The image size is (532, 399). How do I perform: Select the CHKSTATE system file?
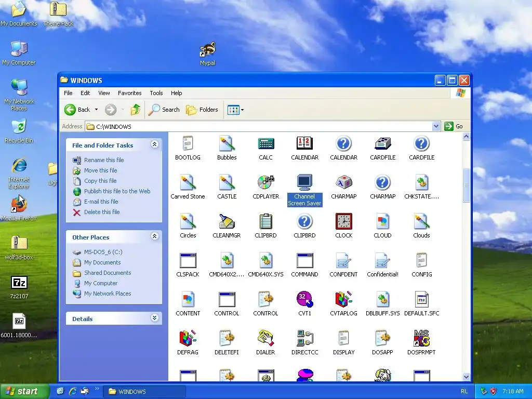coord(421,187)
